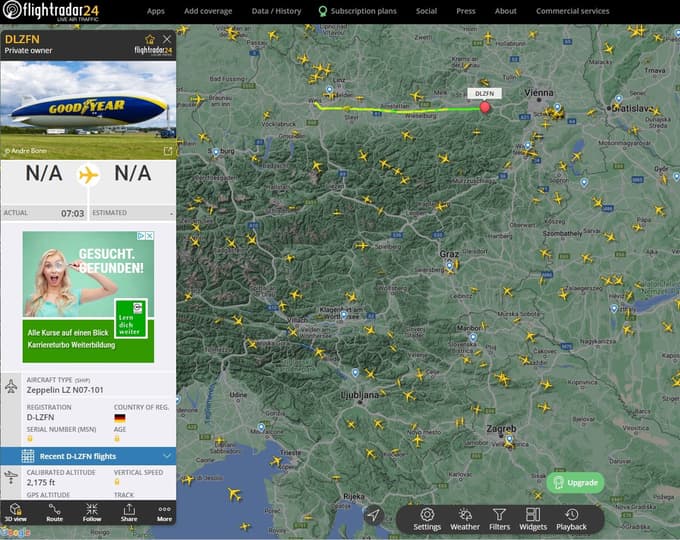Open the Gesucht Gefunden advertisement
This screenshot has width=680, height=540.
pos(88,297)
